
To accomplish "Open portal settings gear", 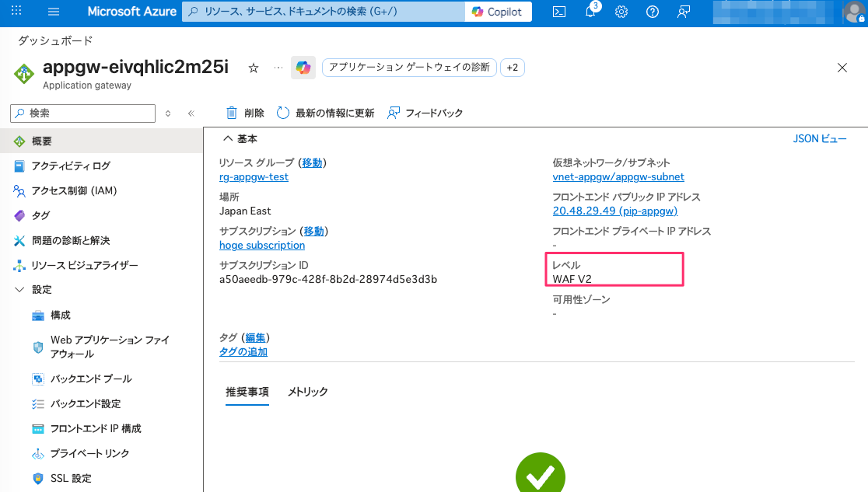I will click(x=621, y=12).
